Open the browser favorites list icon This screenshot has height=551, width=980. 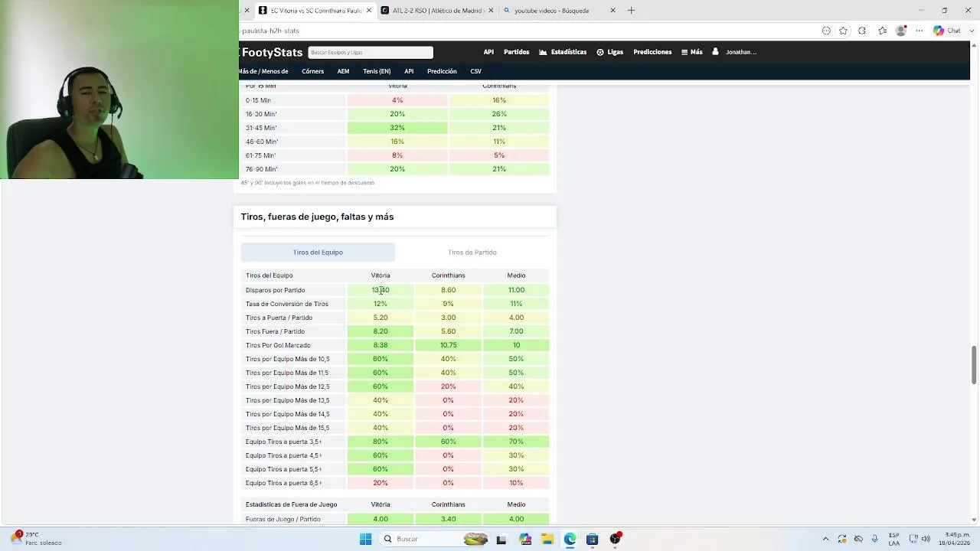[882, 31]
